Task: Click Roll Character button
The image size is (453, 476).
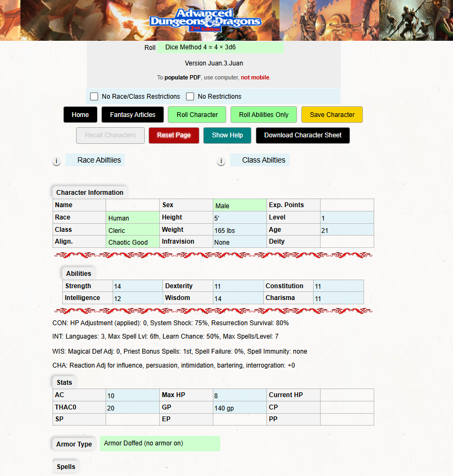Action: click(x=197, y=115)
